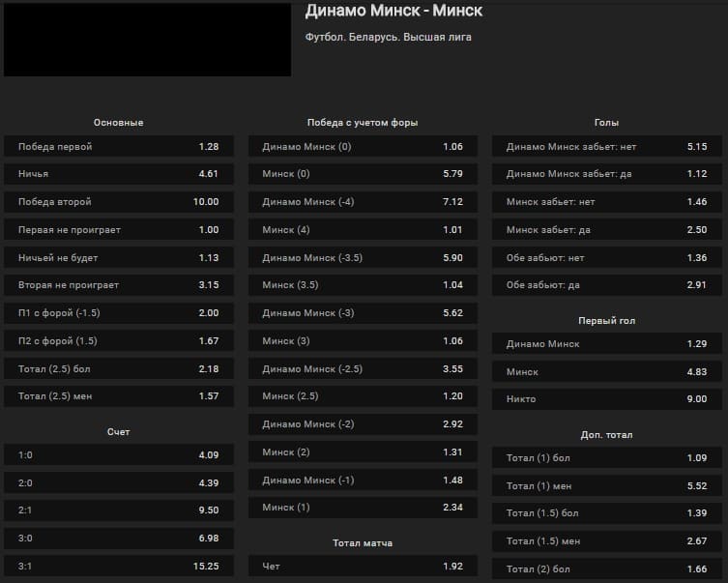
Task: Click 'Минск (3.5)' handicap at 1.04
Action: 363,285
